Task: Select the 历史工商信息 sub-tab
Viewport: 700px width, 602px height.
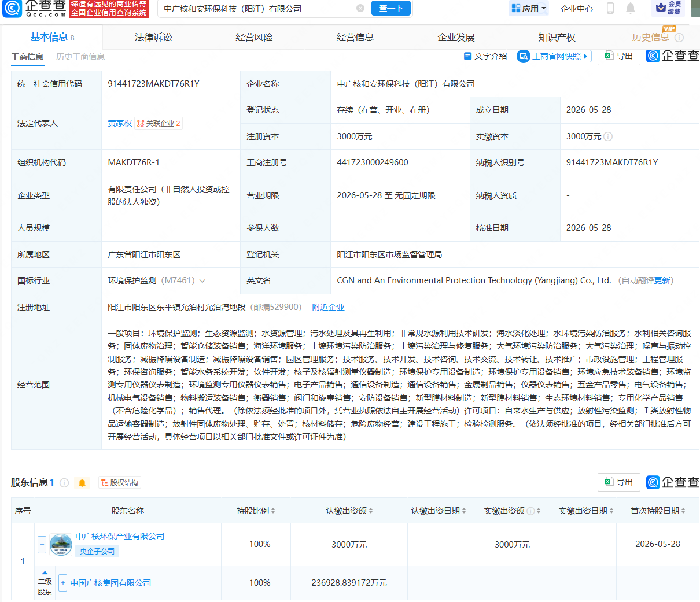Action: pos(80,57)
